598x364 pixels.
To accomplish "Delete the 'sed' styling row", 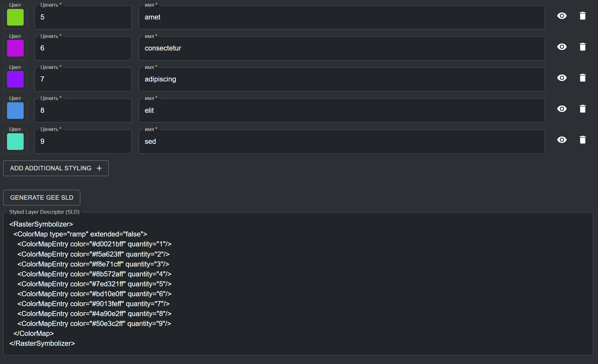I will click(x=583, y=140).
